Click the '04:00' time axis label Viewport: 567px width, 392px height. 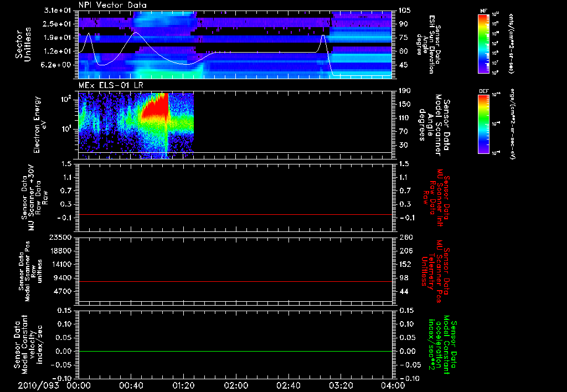point(393,385)
